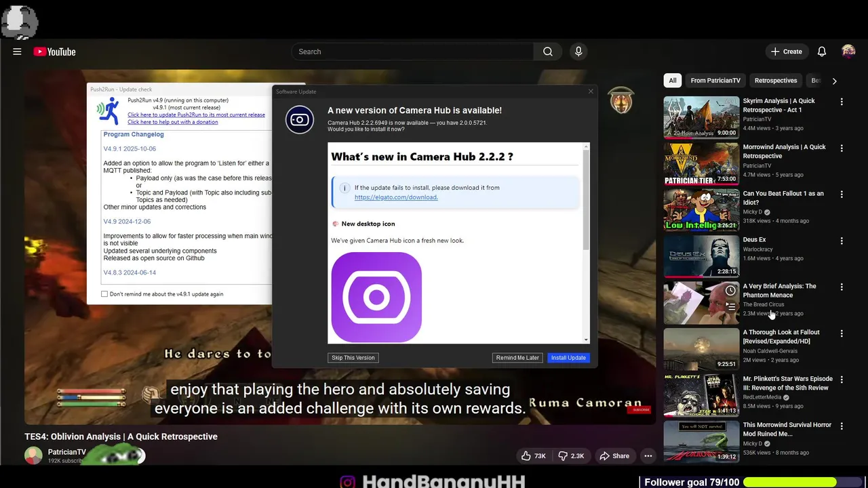Click the Camera Hub app icon in dialog
868x488 pixels.
(300, 120)
